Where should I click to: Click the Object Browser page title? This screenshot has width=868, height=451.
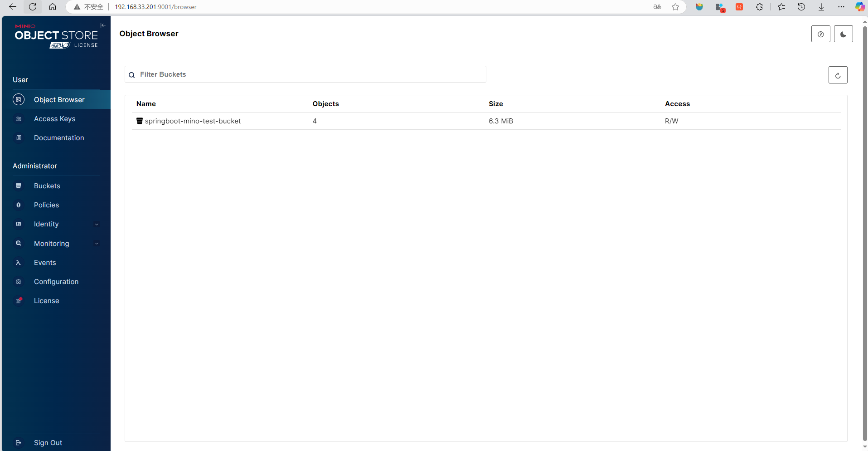point(149,34)
